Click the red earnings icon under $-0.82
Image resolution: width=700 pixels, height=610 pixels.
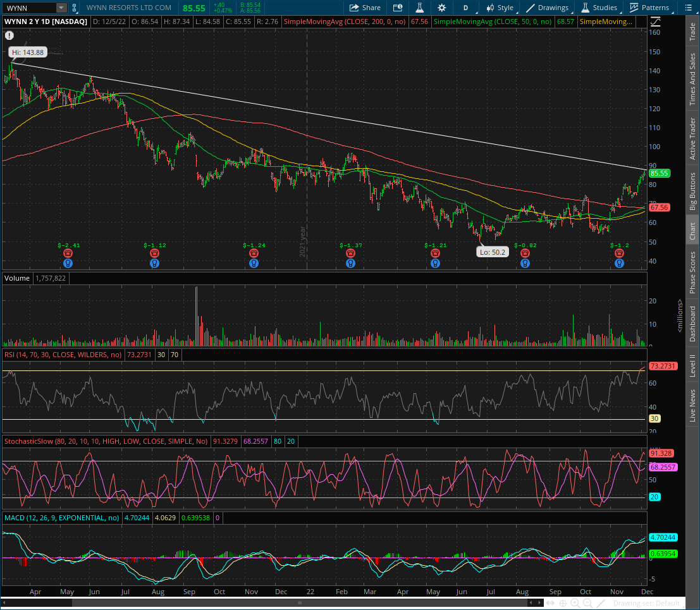click(525, 253)
